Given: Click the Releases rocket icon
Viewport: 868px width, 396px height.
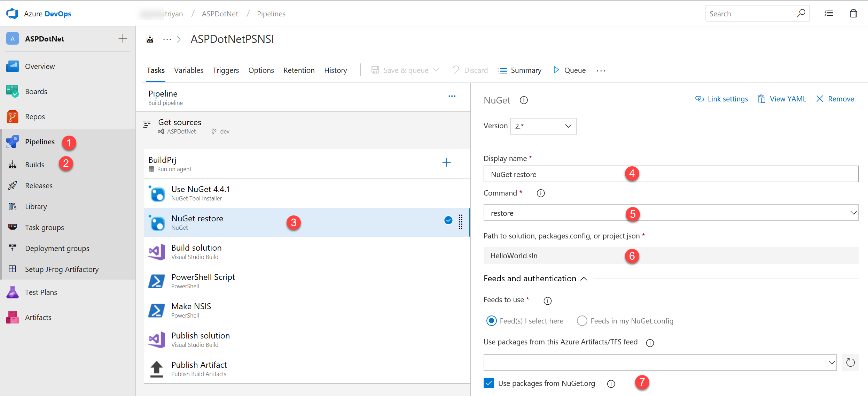Looking at the screenshot, I should click(13, 185).
